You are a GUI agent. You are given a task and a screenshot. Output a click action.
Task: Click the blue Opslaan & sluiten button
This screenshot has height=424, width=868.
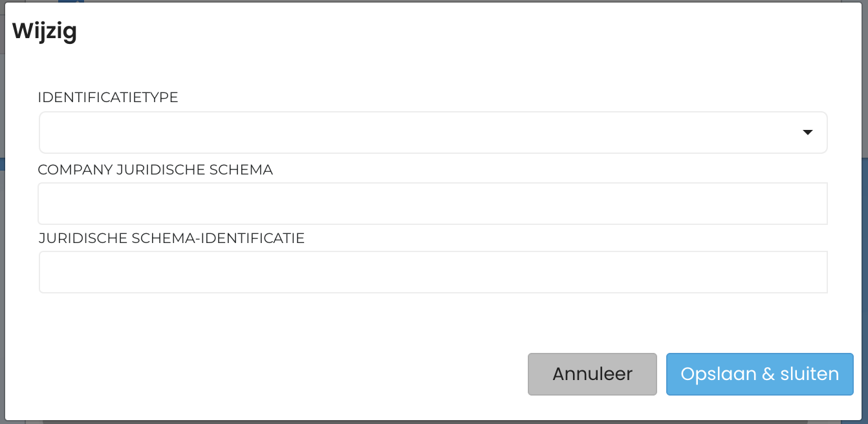coord(759,374)
